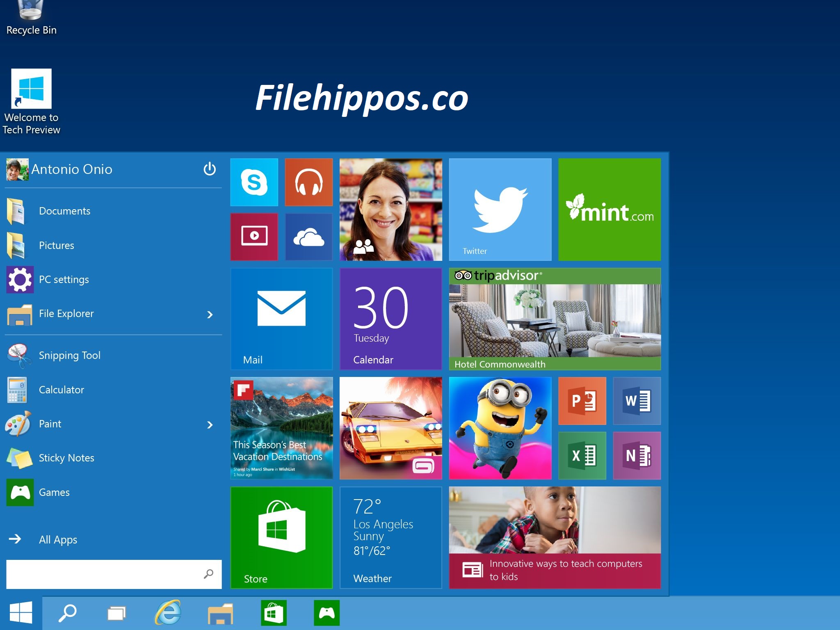Launch the OneNote tile
840x630 pixels.
point(637,455)
